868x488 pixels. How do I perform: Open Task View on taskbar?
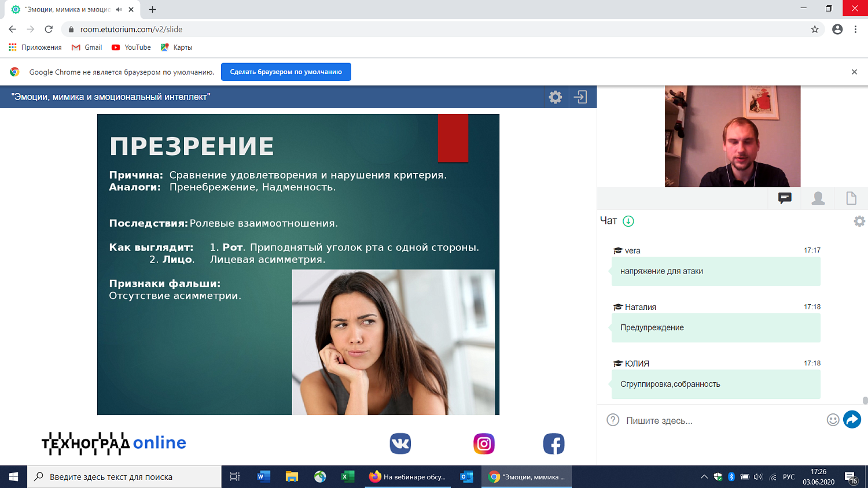click(235, 477)
